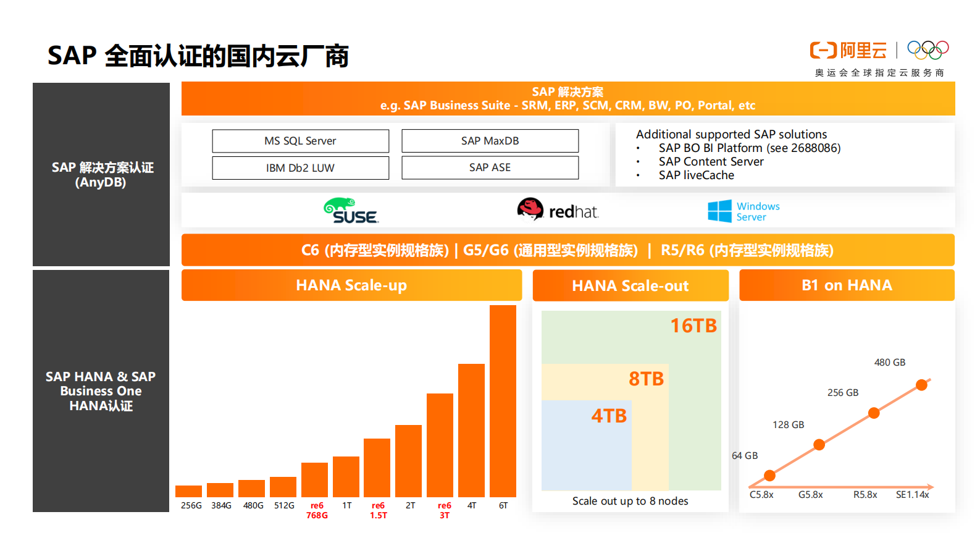The width and height of the screenshot is (980, 551).
Task: Click the 4T bar in the chart
Action: coord(471,431)
